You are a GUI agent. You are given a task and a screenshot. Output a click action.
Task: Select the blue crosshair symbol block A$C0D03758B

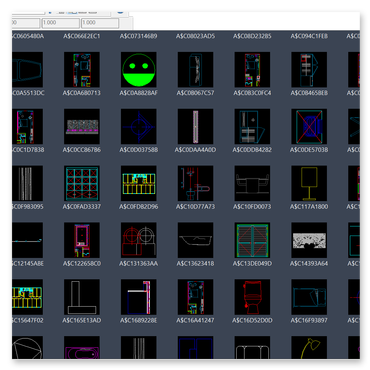138,127
